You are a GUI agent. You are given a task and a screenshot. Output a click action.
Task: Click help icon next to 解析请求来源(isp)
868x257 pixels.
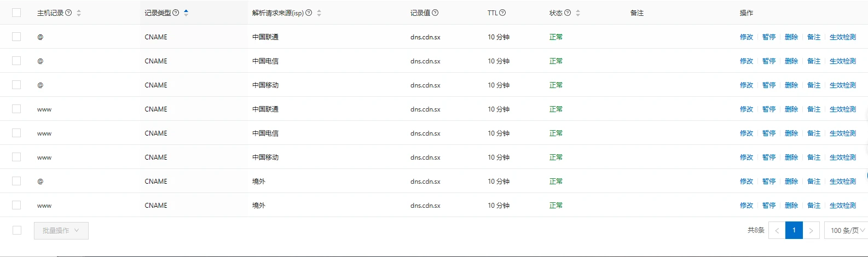[x=309, y=13]
